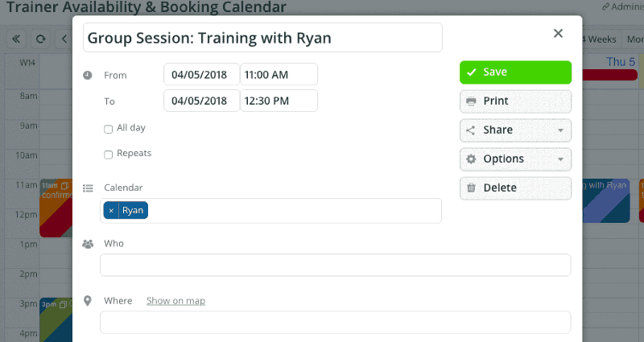Screen dimensions: 644x342
Task: Toggle the Repeats checkbox
Action: point(109,155)
